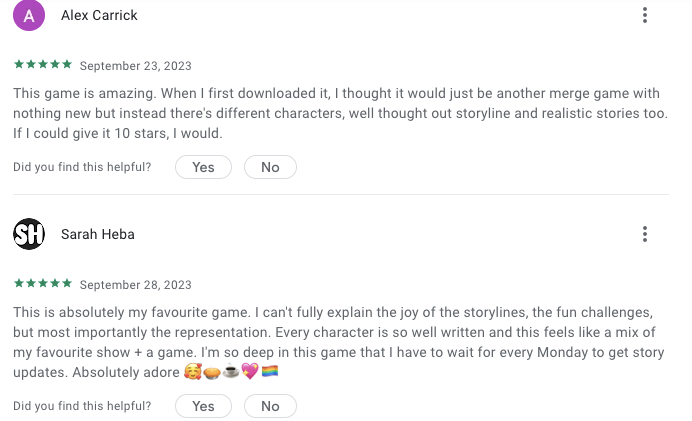This screenshot has width=692, height=421.
Task: Click the reviewer name Sarah Heba
Action: 97,234
